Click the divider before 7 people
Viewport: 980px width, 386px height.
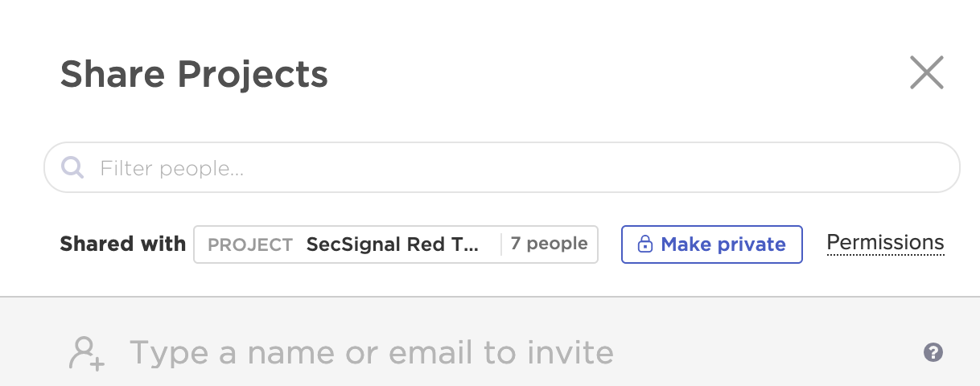point(501,244)
